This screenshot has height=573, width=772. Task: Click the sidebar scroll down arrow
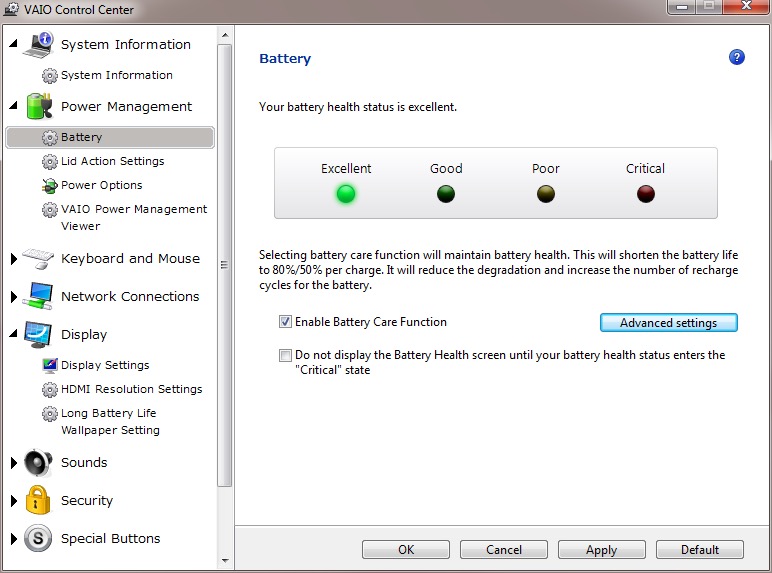point(224,562)
